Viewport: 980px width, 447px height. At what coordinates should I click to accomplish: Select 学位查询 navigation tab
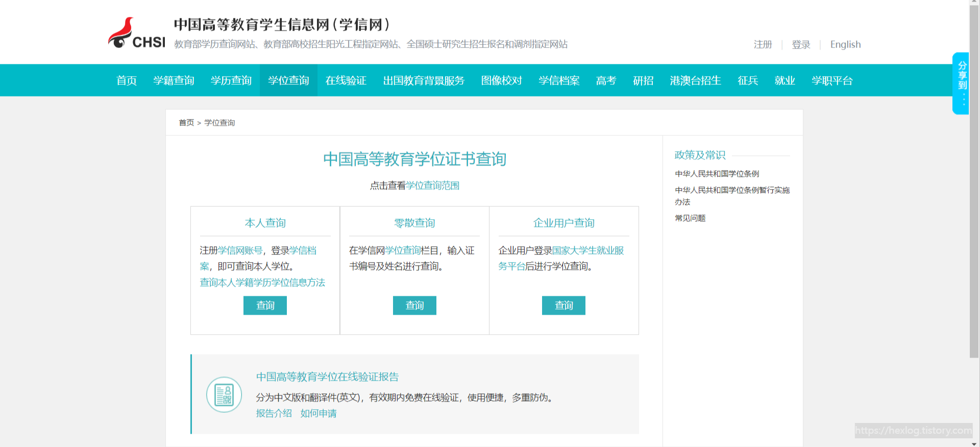tap(288, 80)
